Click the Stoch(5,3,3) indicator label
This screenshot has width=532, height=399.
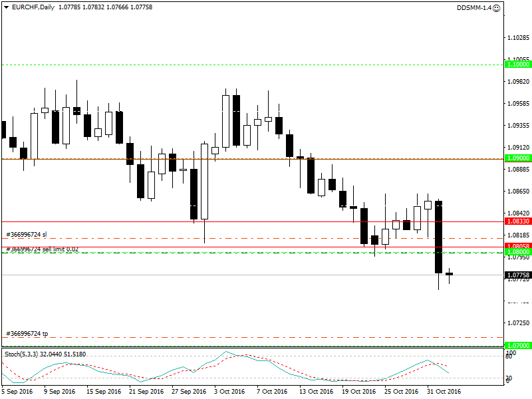pyautogui.click(x=45, y=354)
